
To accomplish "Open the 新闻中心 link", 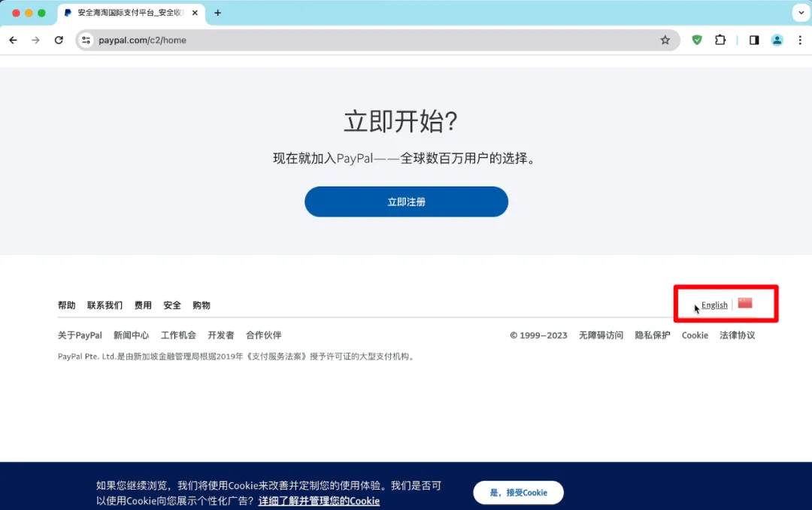I will (x=132, y=335).
